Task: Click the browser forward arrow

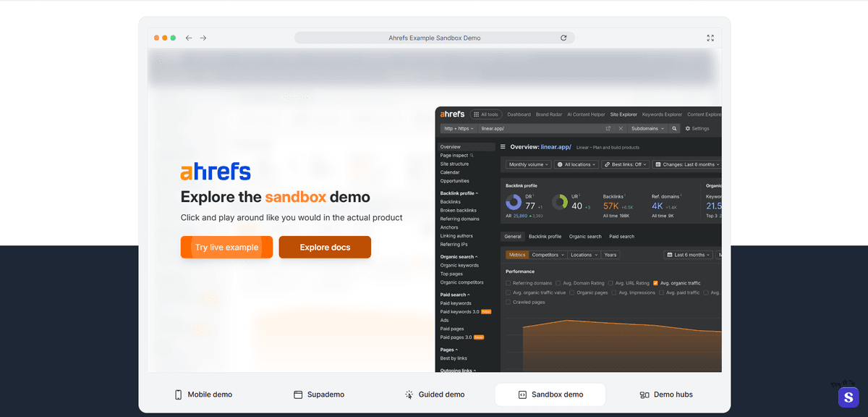Action: coord(203,38)
